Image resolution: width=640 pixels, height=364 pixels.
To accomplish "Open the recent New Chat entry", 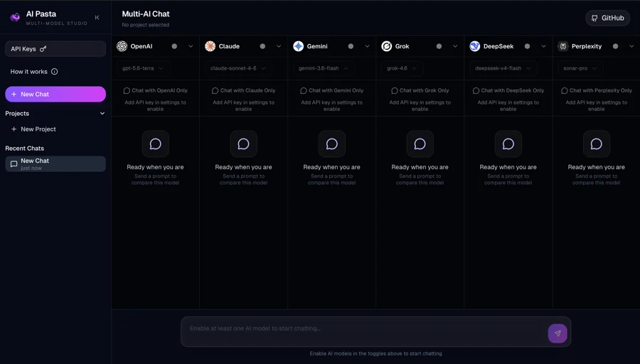I will pos(55,164).
